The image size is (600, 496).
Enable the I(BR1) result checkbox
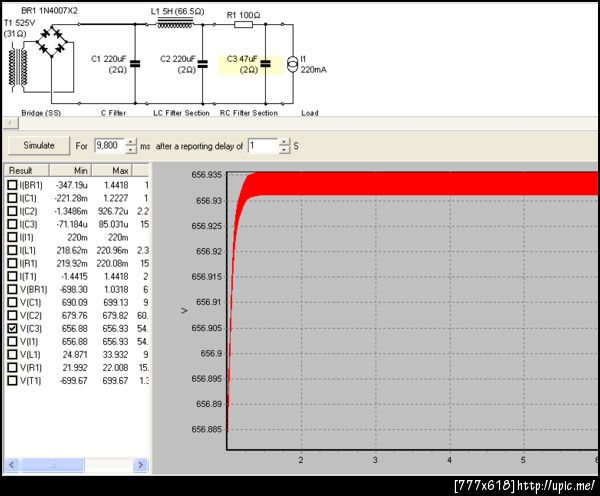(x=13, y=185)
